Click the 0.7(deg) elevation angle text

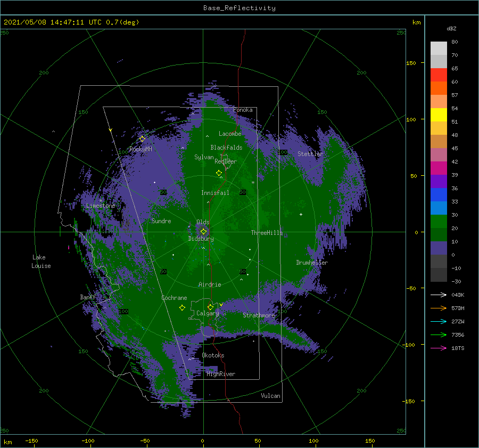[x=122, y=22]
